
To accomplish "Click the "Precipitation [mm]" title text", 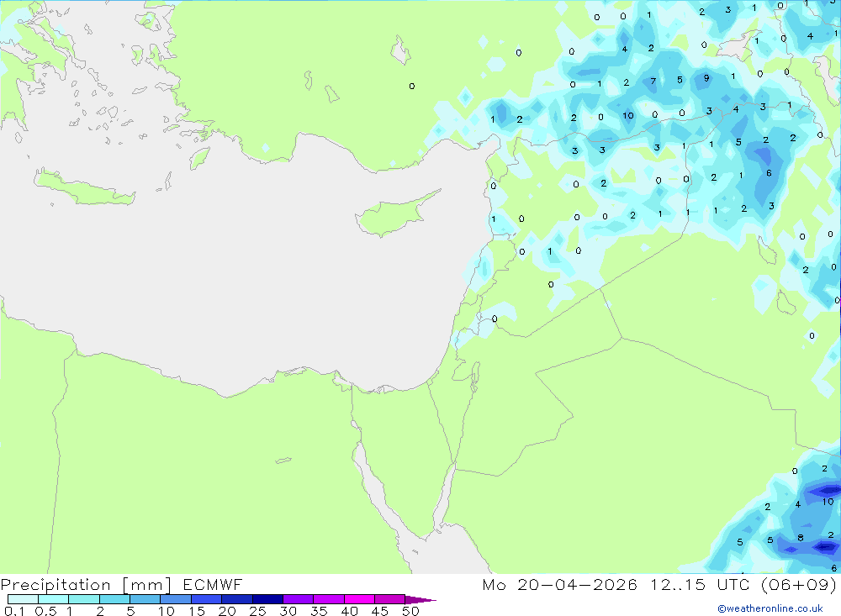I will [86, 584].
